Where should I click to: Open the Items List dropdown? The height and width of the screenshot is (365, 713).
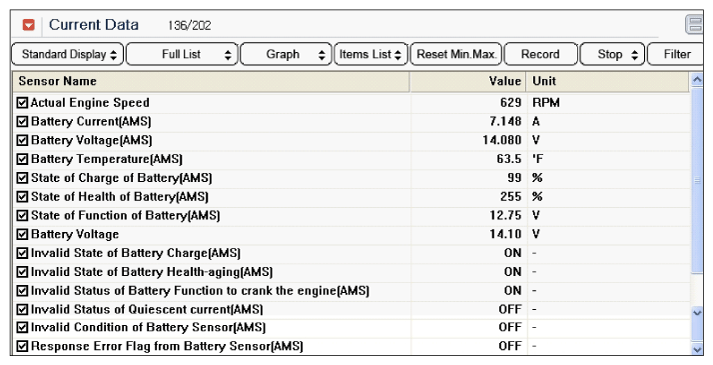(x=371, y=55)
